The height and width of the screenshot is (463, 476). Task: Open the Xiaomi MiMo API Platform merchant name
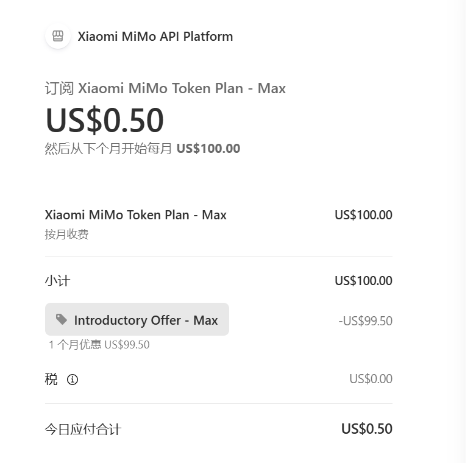click(155, 37)
